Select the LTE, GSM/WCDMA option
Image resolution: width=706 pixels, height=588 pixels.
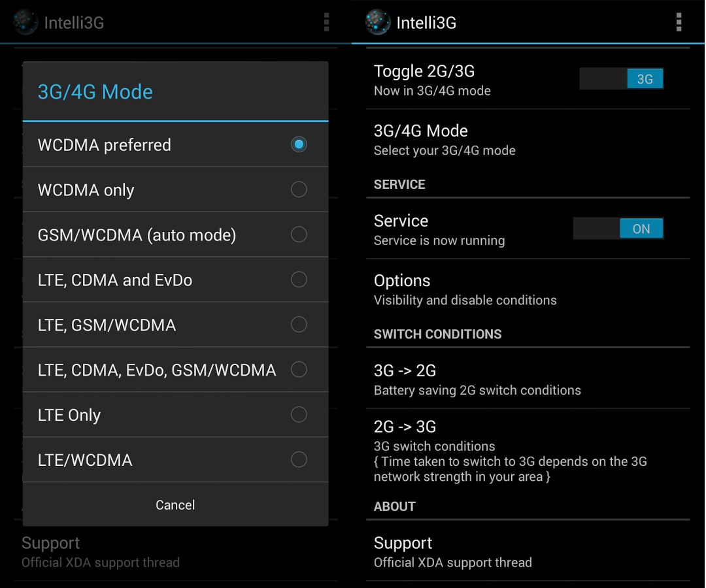tap(299, 325)
